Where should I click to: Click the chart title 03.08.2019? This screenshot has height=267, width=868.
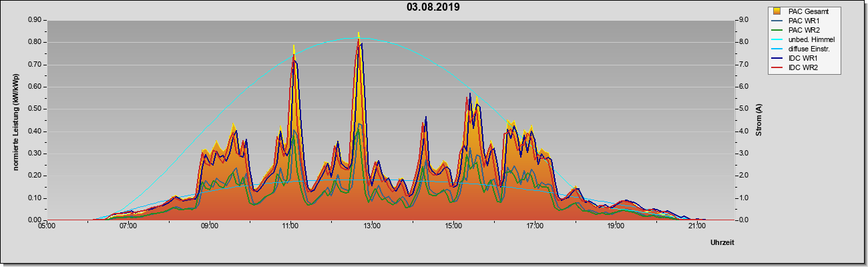click(433, 7)
